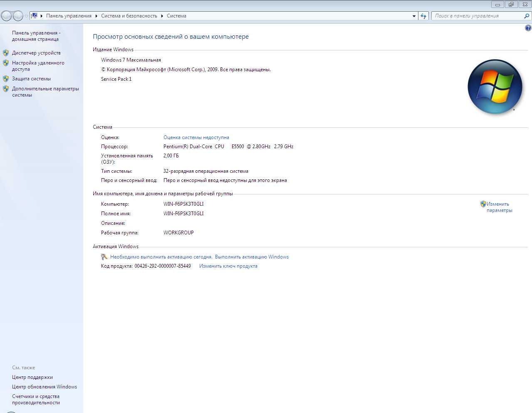532x413 pixels.
Task: Click shield icon beside Защита системы
Action: point(6,79)
